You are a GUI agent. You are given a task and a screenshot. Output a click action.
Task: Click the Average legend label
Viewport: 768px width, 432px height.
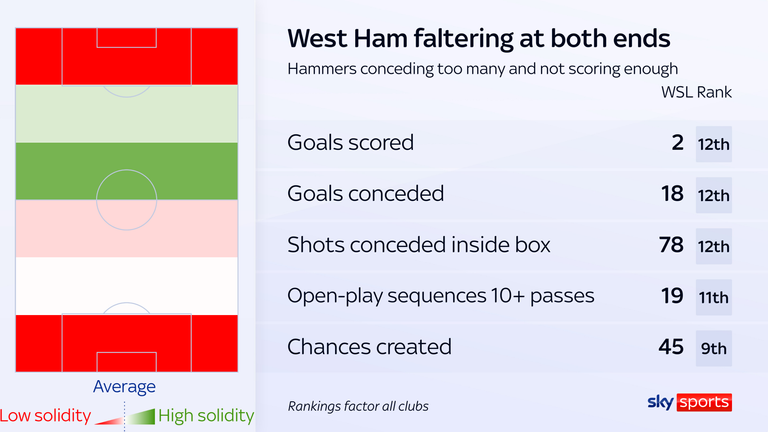(x=124, y=387)
